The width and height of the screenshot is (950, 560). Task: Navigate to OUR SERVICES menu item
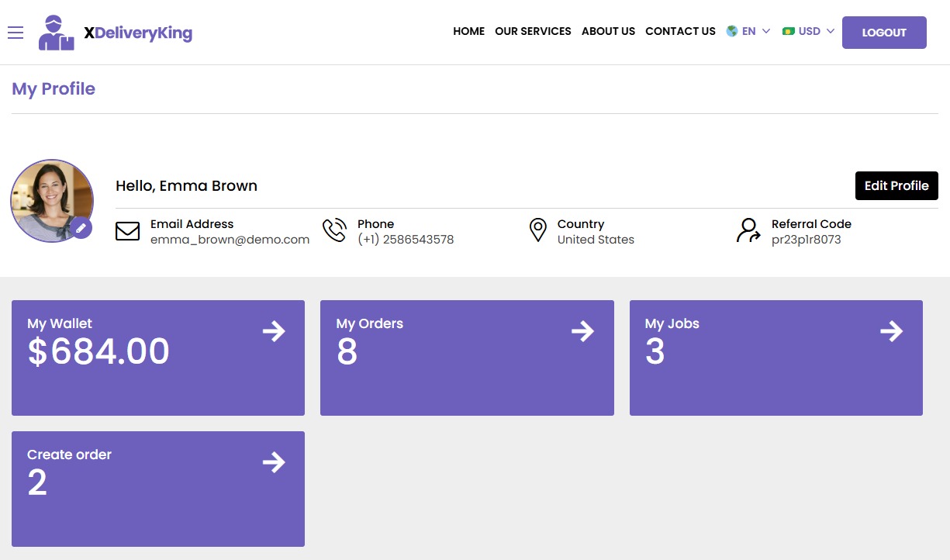tap(533, 31)
